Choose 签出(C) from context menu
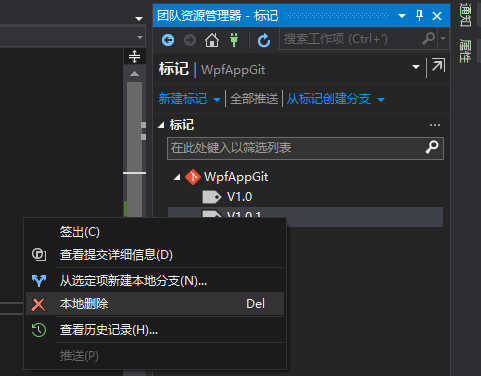This screenshot has width=481, height=376. point(155,232)
